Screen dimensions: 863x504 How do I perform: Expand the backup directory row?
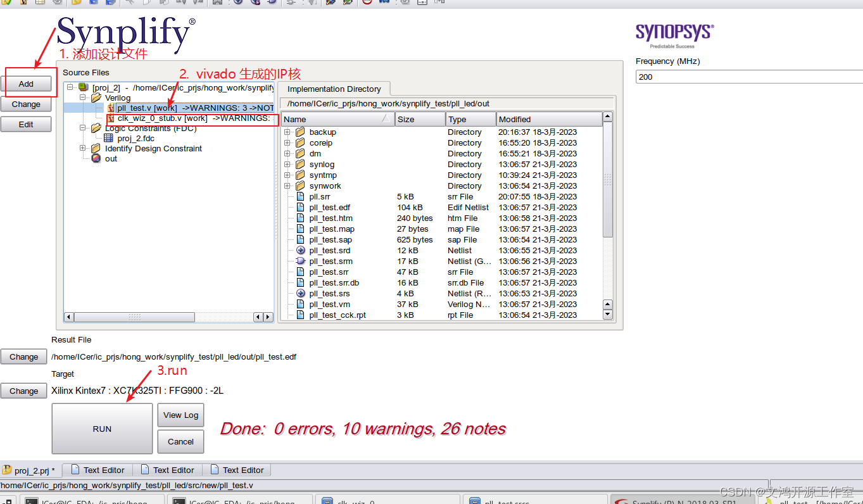pos(287,132)
